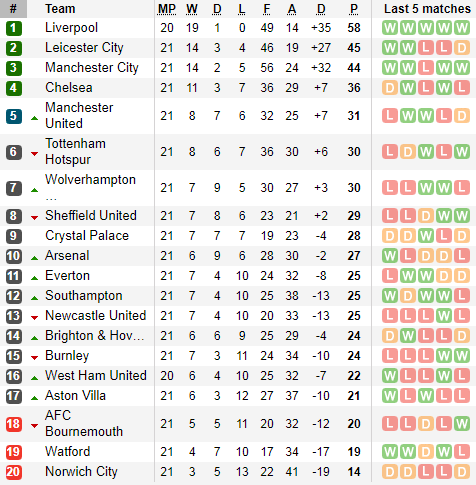Open the Sheffield United team link
This screenshot has width=476, height=485.
point(91,216)
